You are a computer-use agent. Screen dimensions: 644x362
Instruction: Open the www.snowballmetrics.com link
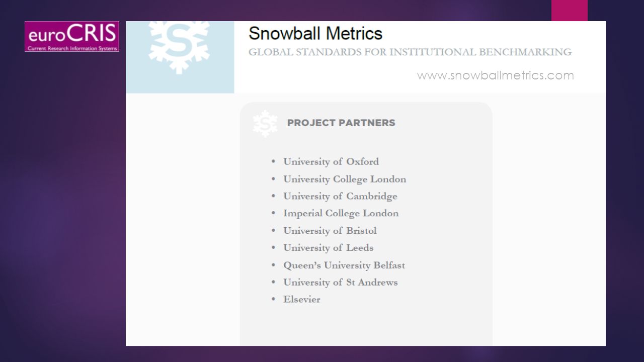click(x=495, y=75)
